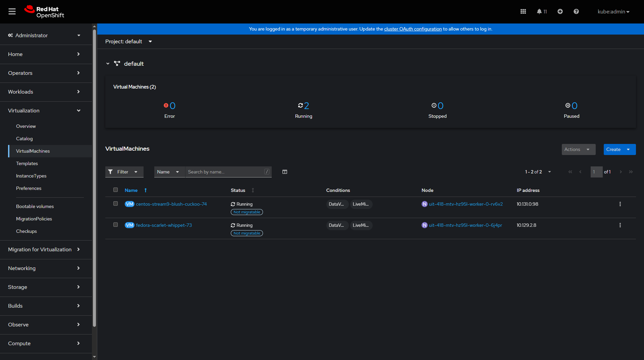
Task: Click VM badge for fedora-scarlet-whippet-73
Action: point(129,225)
